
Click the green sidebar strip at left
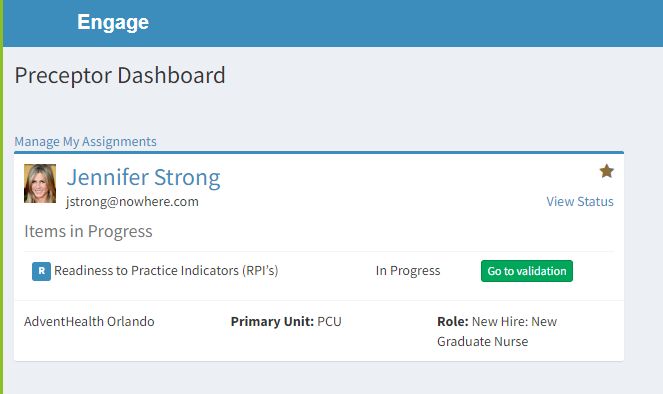(x=1, y=197)
